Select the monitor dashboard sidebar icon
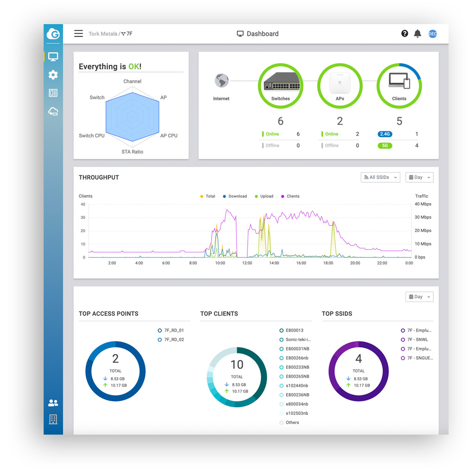 pyautogui.click(x=53, y=57)
